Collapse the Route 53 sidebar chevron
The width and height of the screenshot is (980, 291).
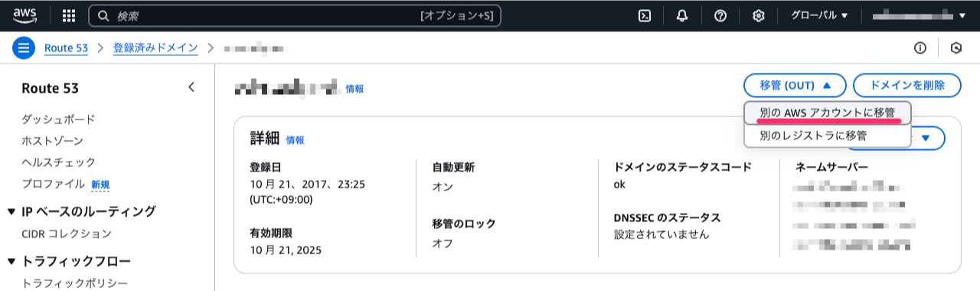coord(191,87)
